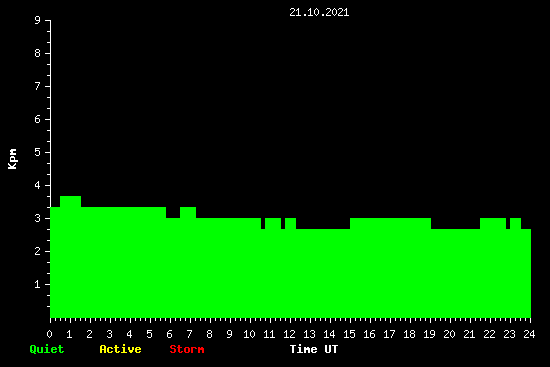This screenshot has width=550, height=367.
Task: Click the Kp value 1 axis label
Action: pyautogui.click(x=38, y=284)
